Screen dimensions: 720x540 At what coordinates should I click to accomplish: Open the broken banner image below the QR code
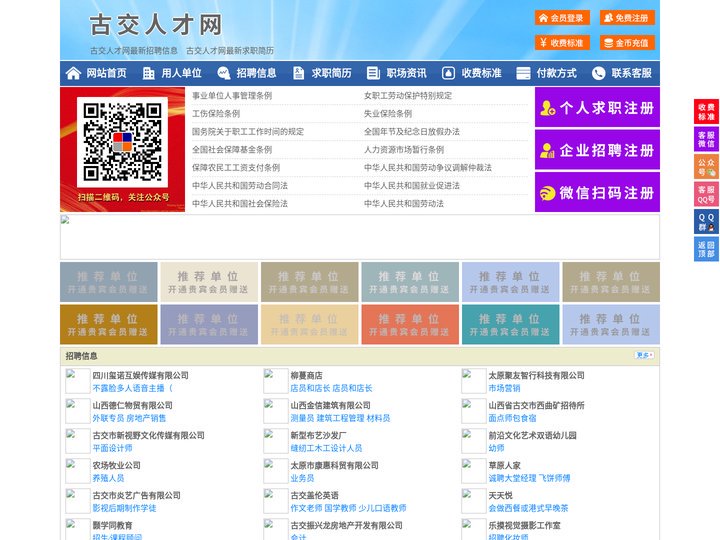point(360,237)
